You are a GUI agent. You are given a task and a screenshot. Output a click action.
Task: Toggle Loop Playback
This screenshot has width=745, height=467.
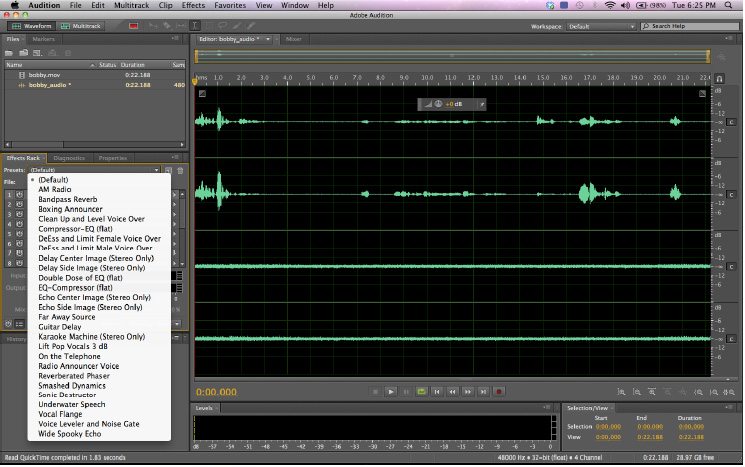click(421, 392)
